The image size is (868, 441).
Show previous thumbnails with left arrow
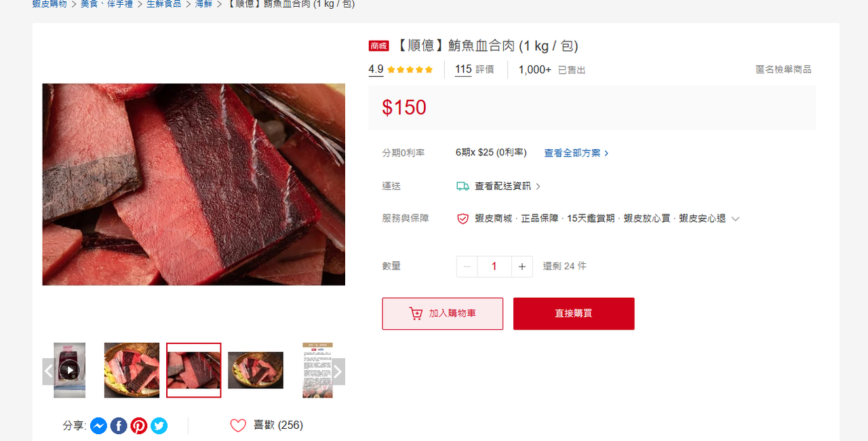(x=49, y=371)
